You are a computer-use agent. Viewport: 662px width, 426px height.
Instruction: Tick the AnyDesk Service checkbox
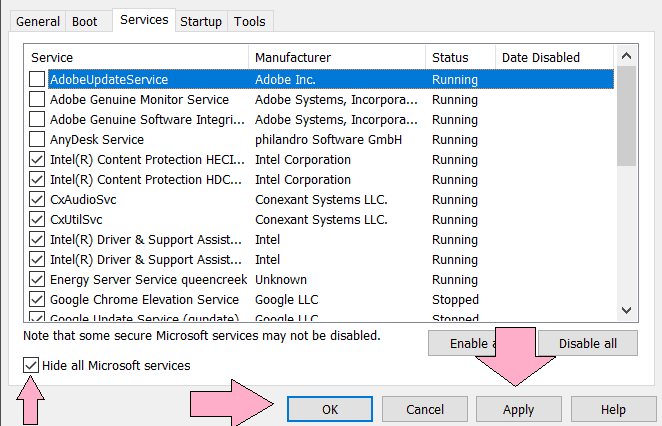click(x=37, y=139)
